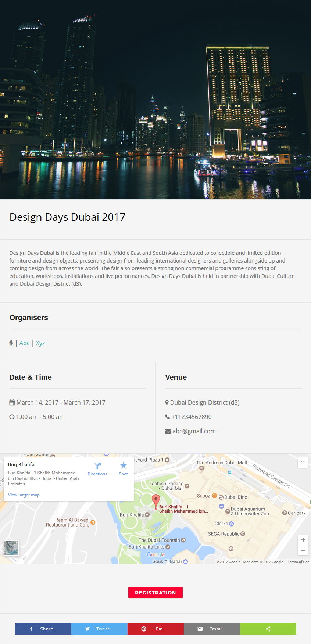Viewport: 311px width, 644px height.
Task: Click the Scoozi restaurant map marker
Action: point(215,496)
